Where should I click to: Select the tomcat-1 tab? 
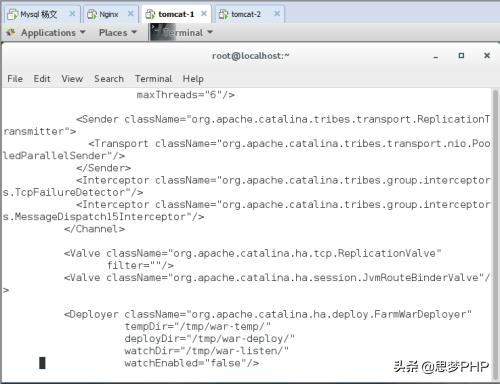pos(176,14)
